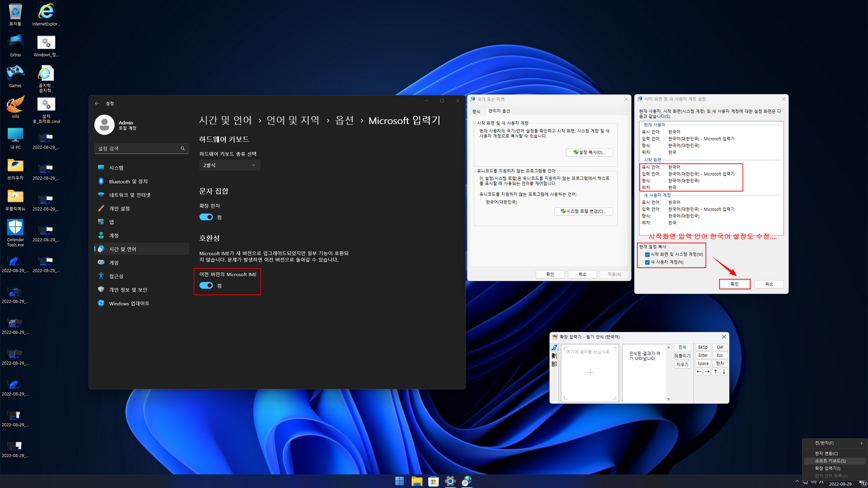Open 개인 설정 in Settings sidebar

141,208
